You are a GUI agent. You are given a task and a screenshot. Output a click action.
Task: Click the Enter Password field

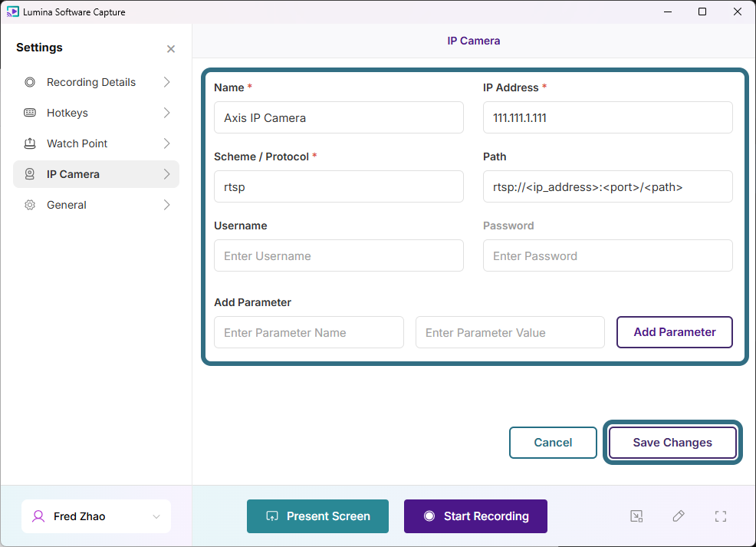608,255
